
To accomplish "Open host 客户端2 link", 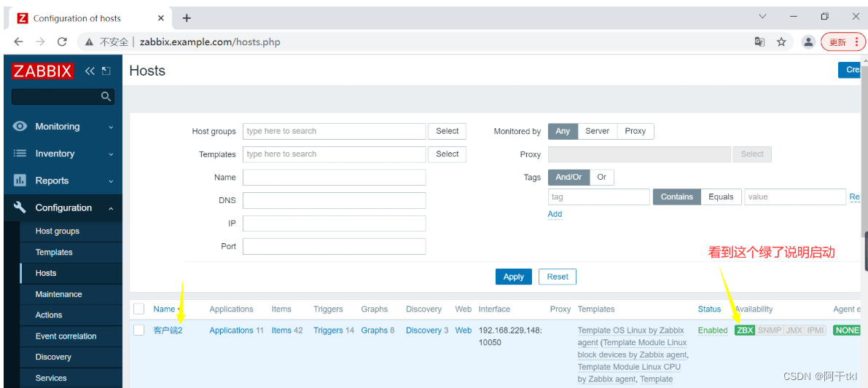I will (x=168, y=330).
